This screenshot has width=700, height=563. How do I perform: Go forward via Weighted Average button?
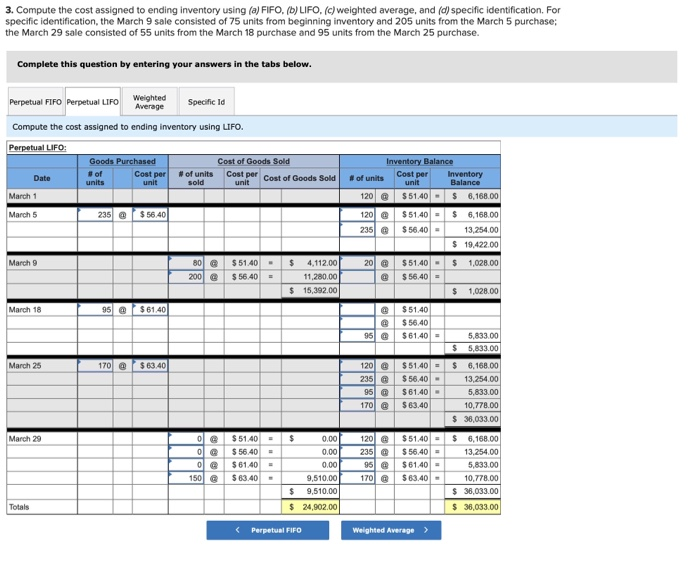[391, 530]
